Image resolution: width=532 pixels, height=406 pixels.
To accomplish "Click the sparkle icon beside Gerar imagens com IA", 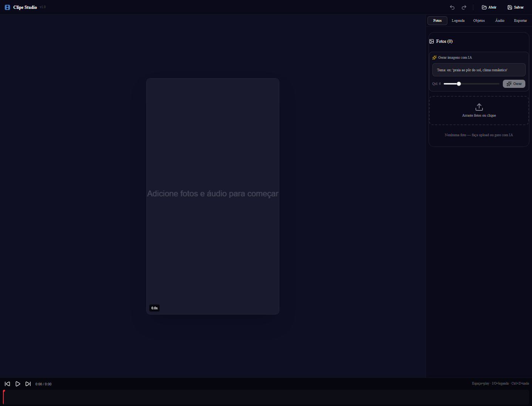I will (x=434, y=58).
